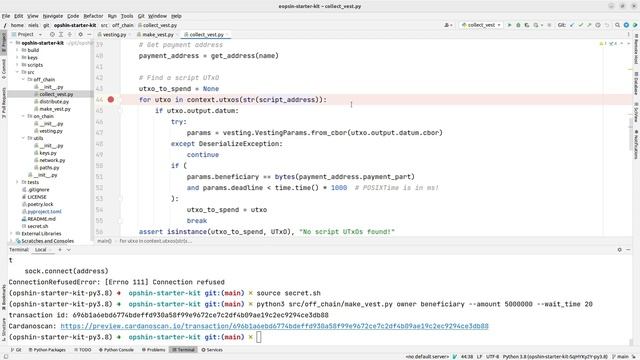Expand all in Project tool window

(61, 35)
